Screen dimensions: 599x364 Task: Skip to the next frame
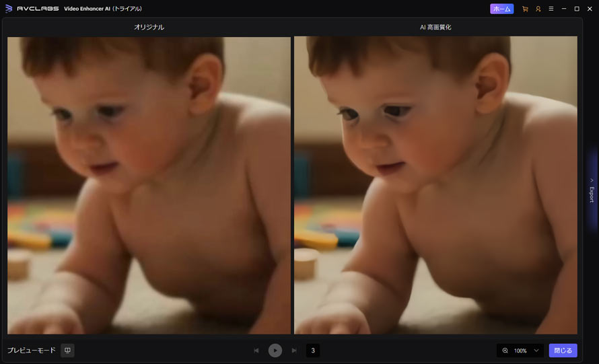[294, 351]
